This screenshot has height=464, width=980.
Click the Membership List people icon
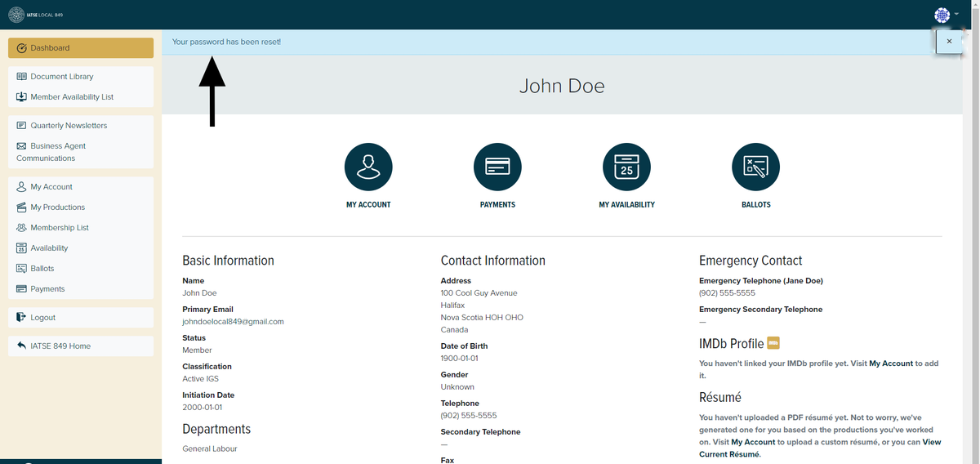click(22, 228)
